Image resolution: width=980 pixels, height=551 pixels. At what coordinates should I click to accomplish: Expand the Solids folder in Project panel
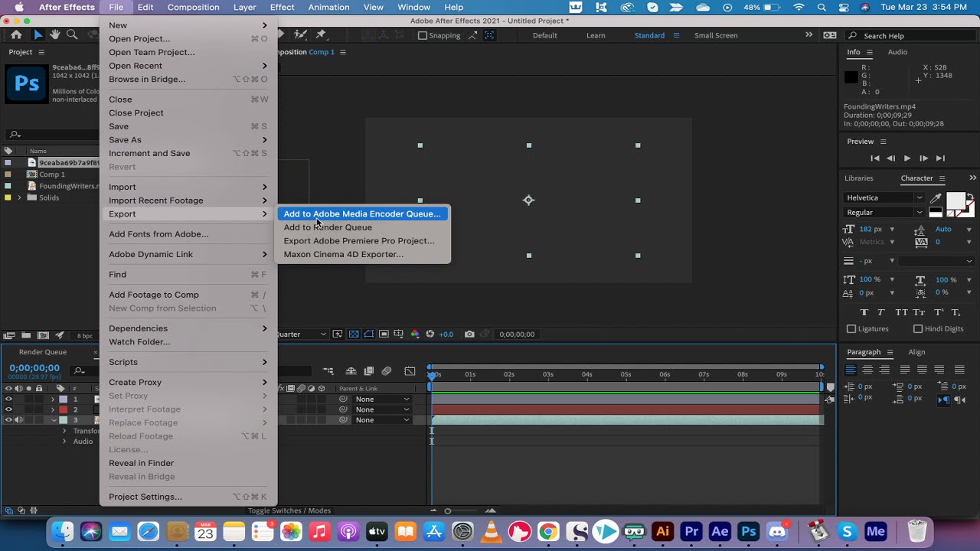[19, 197]
